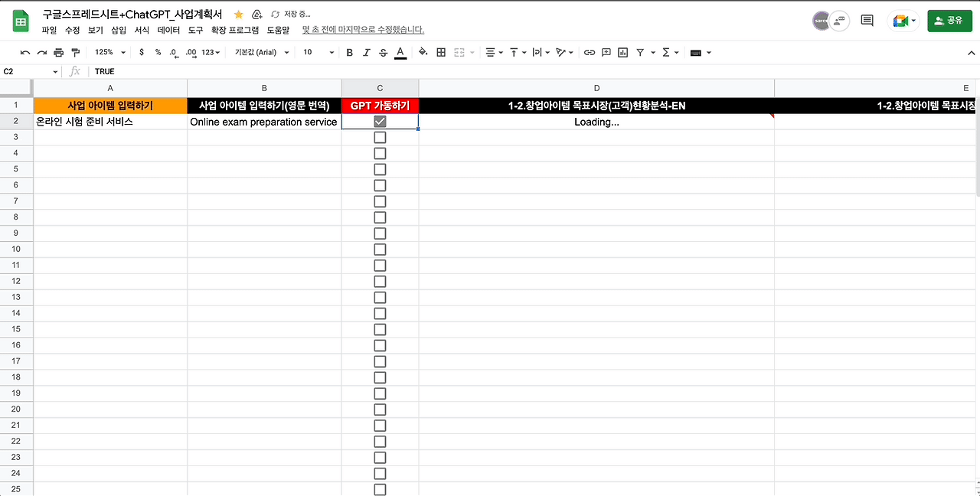Open the font dropdown 기본값 (Arial)
The width and height of the screenshot is (980, 496).
coord(262,52)
